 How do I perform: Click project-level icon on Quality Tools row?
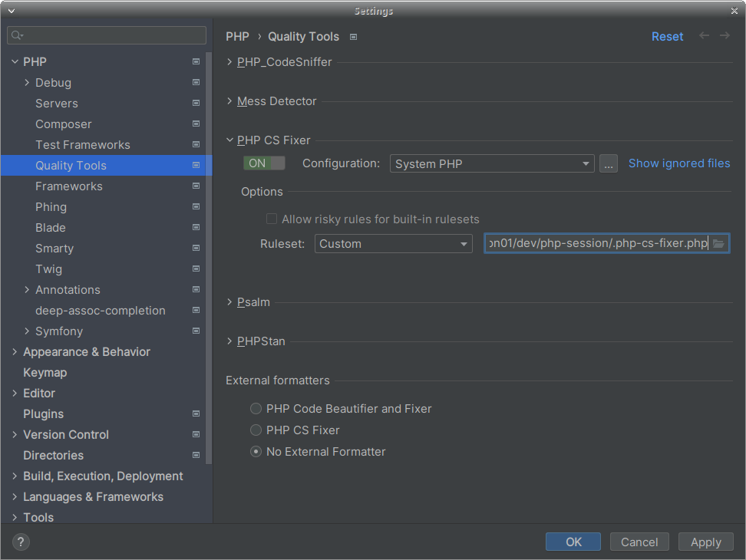196,166
